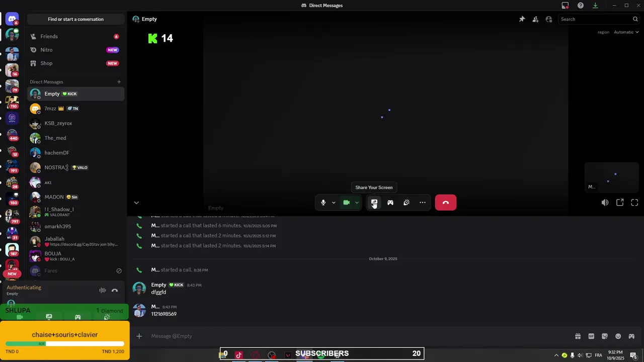Click the Empty username above dfggfd
The width and height of the screenshot is (644, 362).
(x=158, y=285)
